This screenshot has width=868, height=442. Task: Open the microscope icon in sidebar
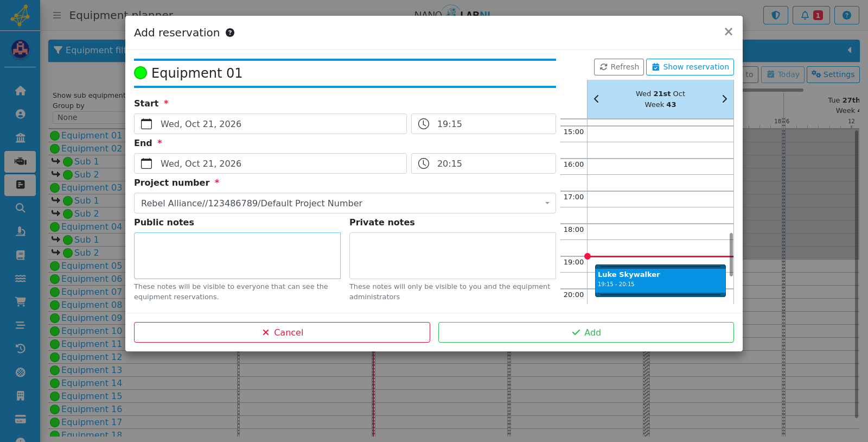point(20,231)
